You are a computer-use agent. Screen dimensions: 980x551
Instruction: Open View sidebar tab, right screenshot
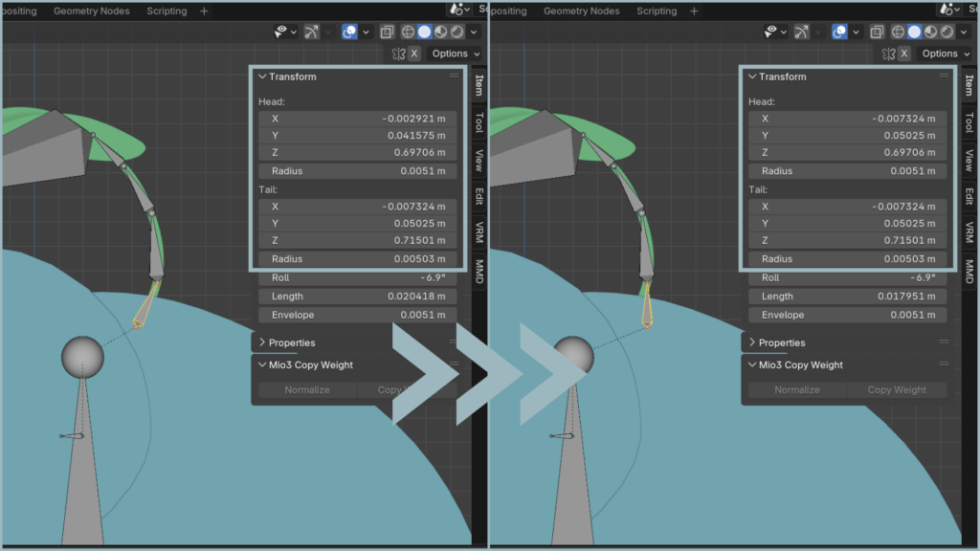coord(969,161)
